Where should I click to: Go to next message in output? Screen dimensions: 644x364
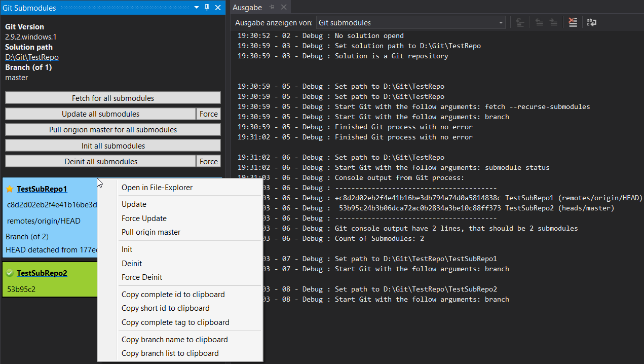pos(553,22)
